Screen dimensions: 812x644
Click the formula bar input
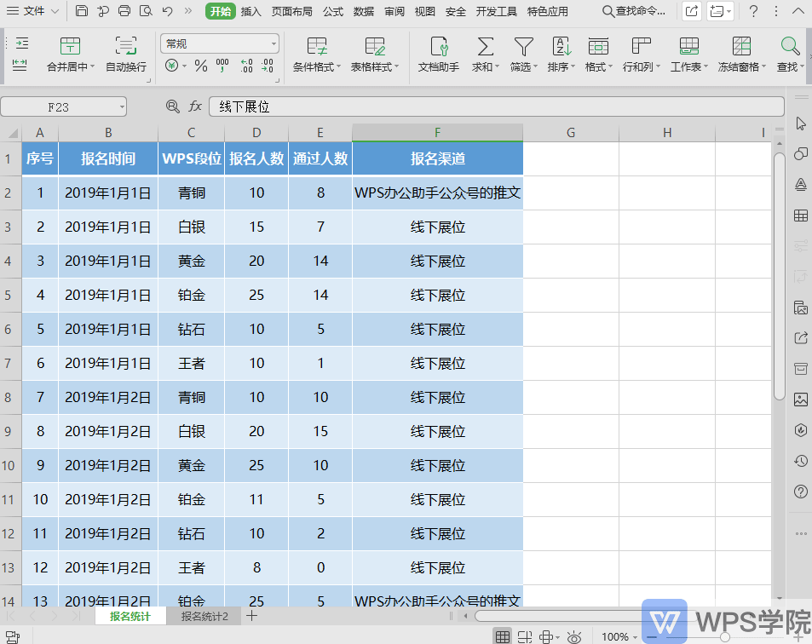pyautogui.click(x=496, y=106)
